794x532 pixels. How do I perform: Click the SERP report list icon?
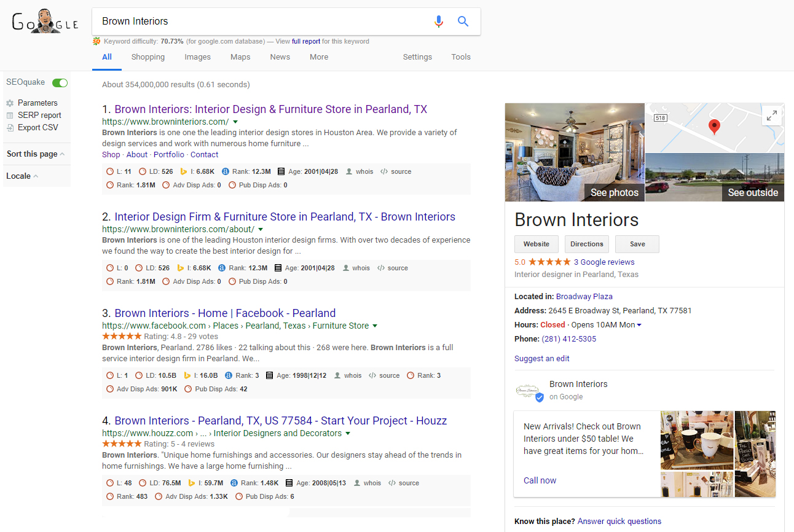click(x=10, y=115)
